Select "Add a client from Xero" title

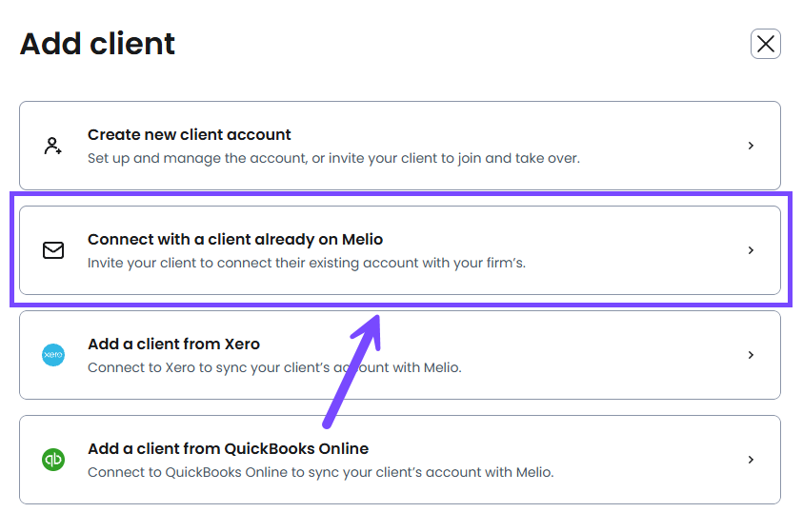[x=173, y=345]
